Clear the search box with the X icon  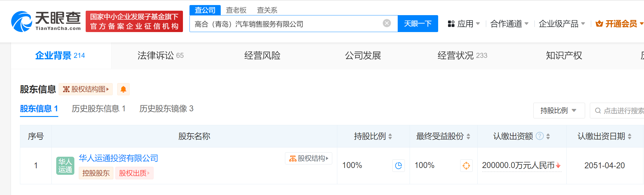(387, 23)
